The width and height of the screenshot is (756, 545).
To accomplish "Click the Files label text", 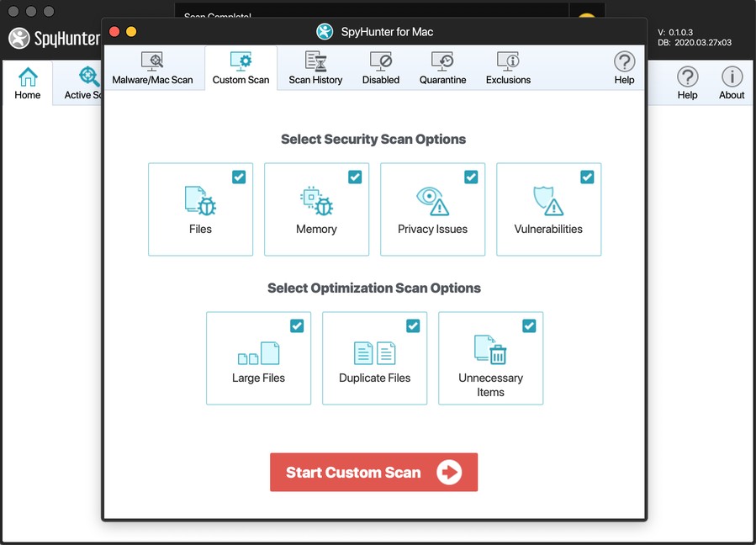I will [x=201, y=229].
